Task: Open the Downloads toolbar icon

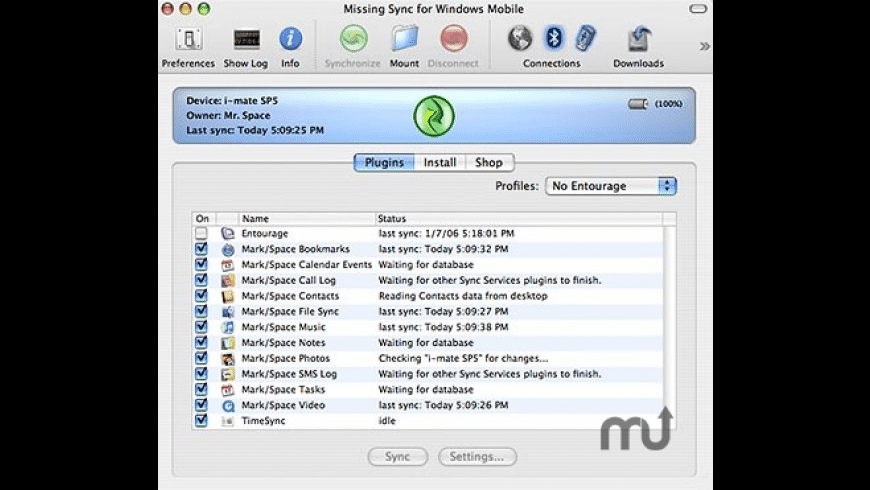Action: coord(639,39)
